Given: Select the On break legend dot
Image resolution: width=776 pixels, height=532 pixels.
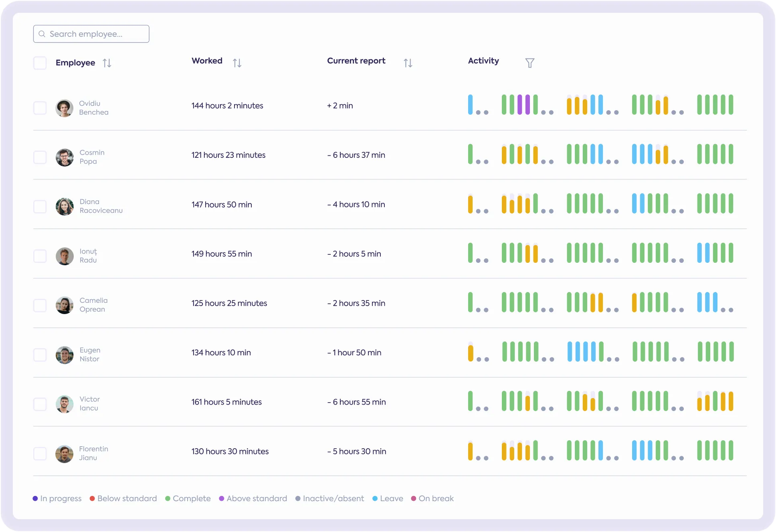Looking at the screenshot, I should [x=413, y=498].
